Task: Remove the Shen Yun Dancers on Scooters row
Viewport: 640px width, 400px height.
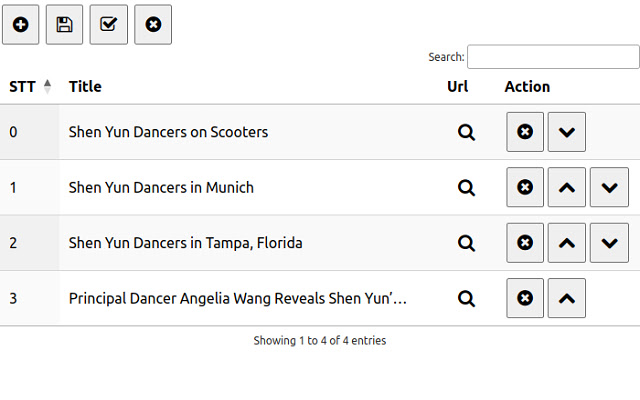Action: coord(525,132)
